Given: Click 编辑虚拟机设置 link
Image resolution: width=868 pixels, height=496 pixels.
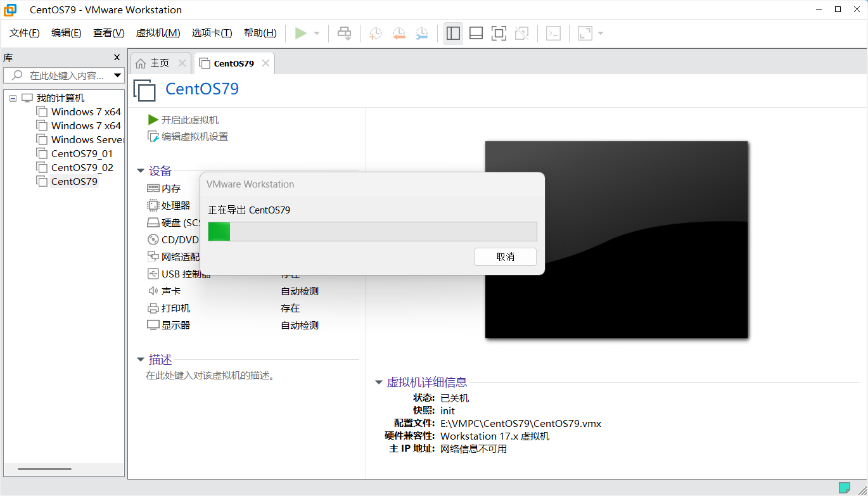Looking at the screenshot, I should click(x=188, y=137).
